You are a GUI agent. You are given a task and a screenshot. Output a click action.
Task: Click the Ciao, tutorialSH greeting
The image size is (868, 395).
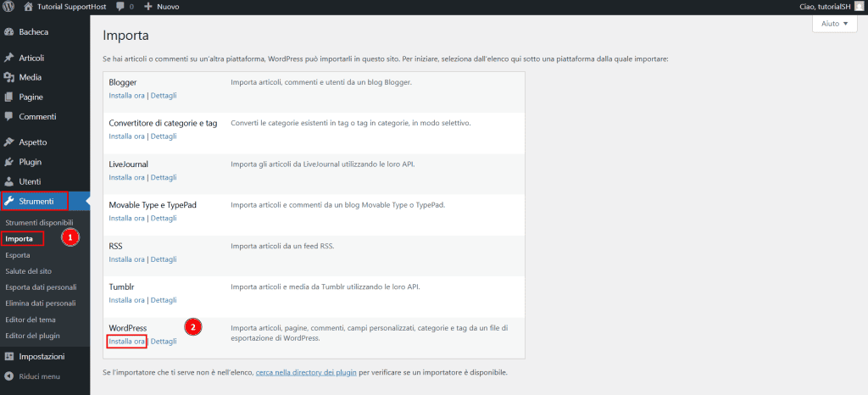pos(823,7)
